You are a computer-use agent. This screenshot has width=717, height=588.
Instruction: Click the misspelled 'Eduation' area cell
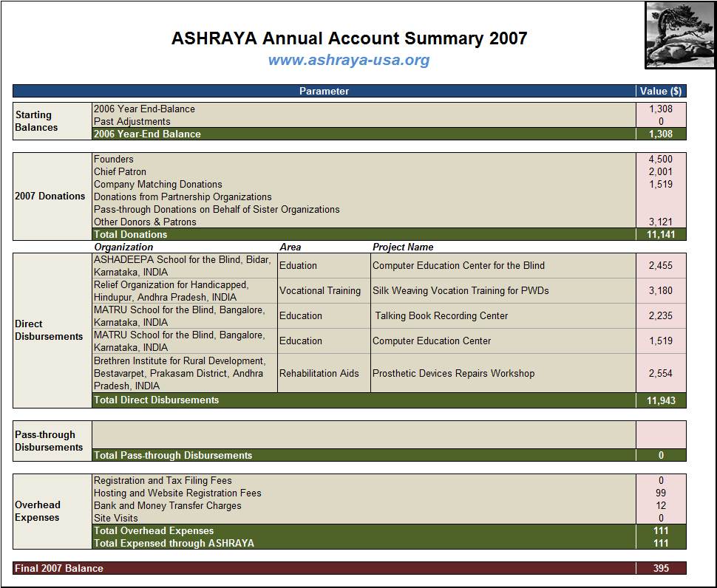point(324,266)
